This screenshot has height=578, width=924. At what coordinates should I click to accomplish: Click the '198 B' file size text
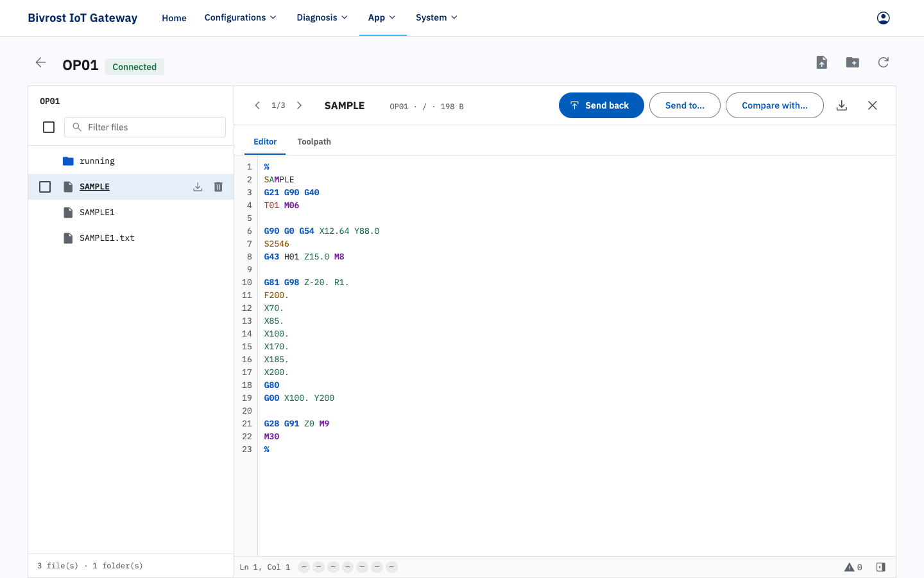tap(452, 107)
